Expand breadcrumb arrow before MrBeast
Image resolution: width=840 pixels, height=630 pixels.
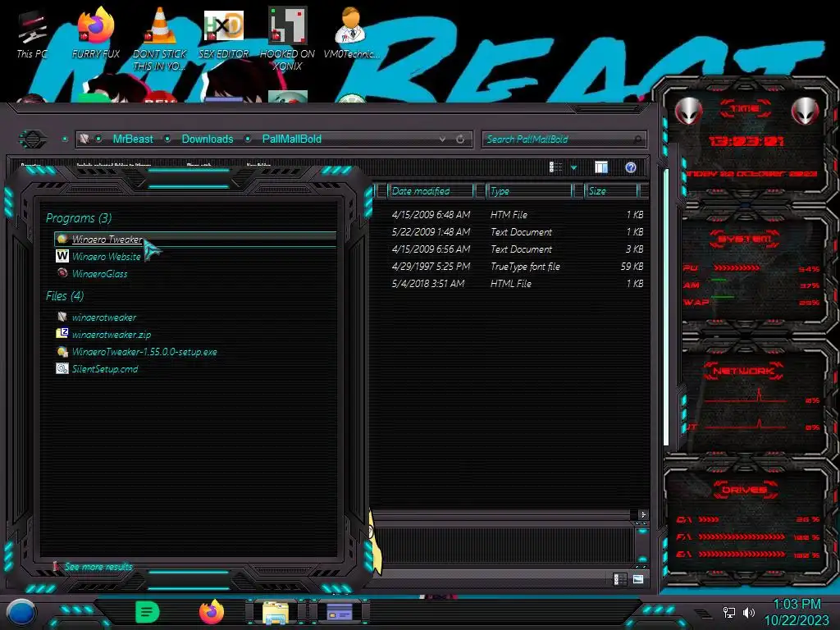point(99,139)
